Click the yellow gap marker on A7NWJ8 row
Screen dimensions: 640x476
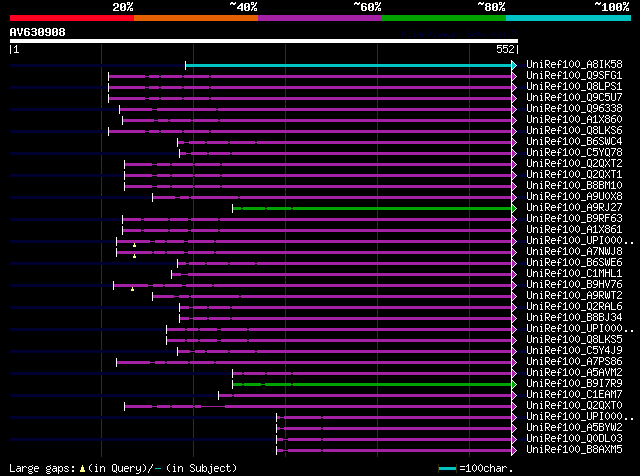(x=134, y=256)
